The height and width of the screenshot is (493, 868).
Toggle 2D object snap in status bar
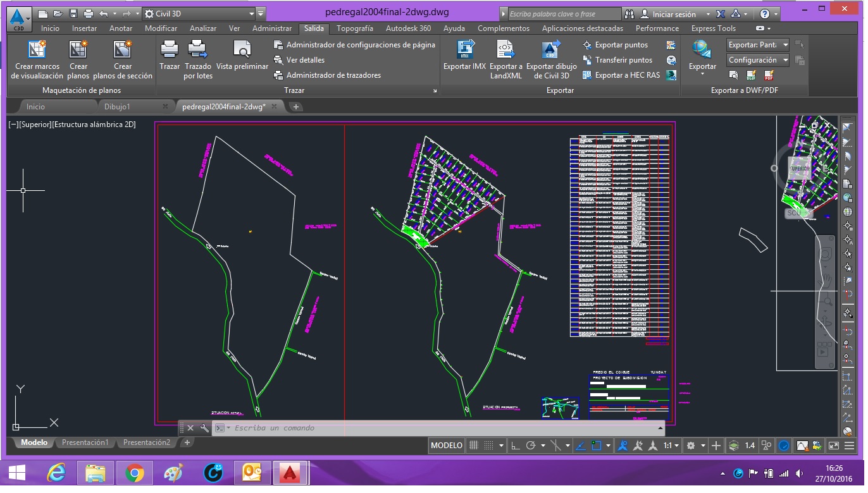pos(596,446)
